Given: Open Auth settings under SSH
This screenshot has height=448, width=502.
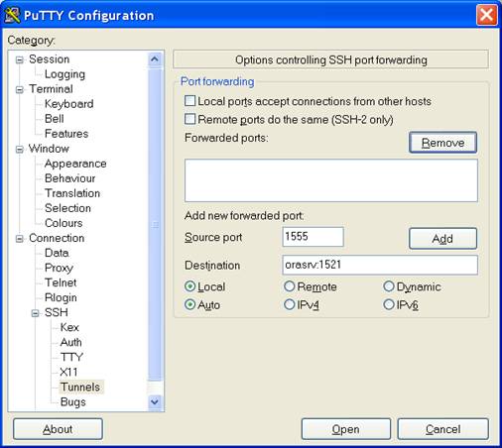Looking at the screenshot, I should click(70, 342).
